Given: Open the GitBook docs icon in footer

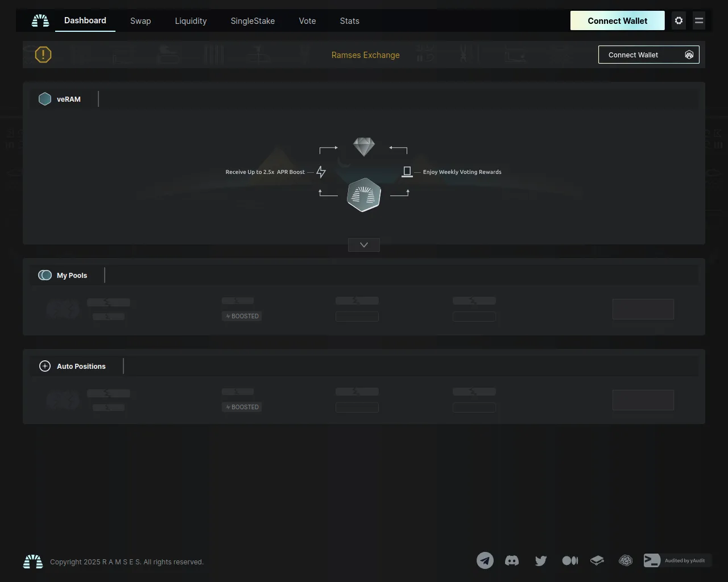Looking at the screenshot, I should [x=597, y=560].
